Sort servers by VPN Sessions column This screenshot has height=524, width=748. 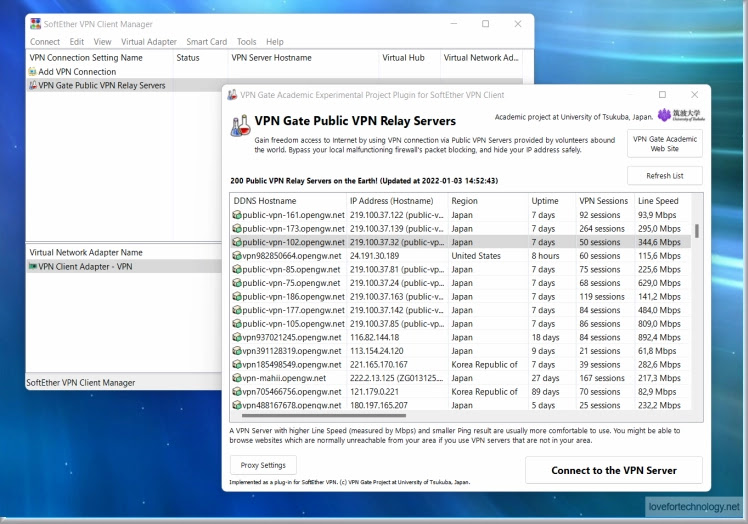(x=605, y=201)
